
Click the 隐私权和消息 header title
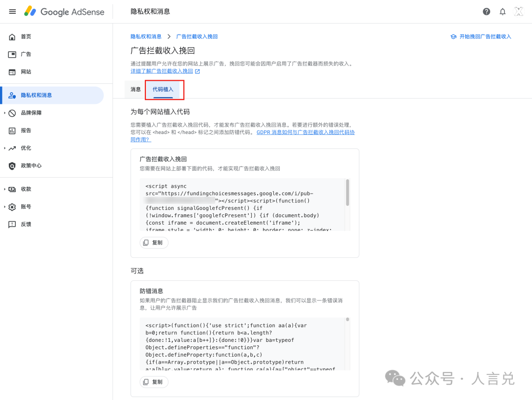coord(150,11)
